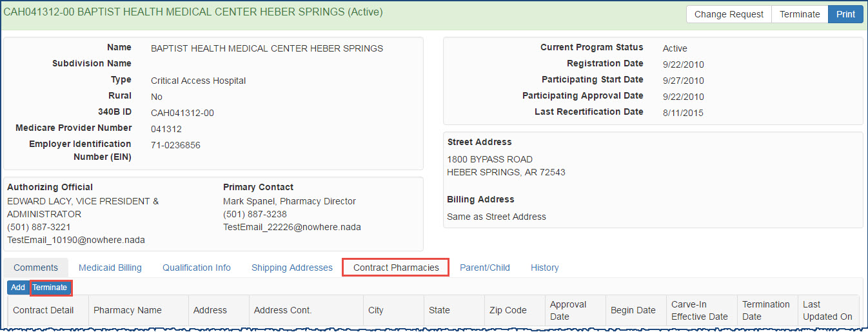The height and width of the screenshot is (332, 868).
Task: Switch to the Medicaid Billing tab
Action: pos(110,268)
